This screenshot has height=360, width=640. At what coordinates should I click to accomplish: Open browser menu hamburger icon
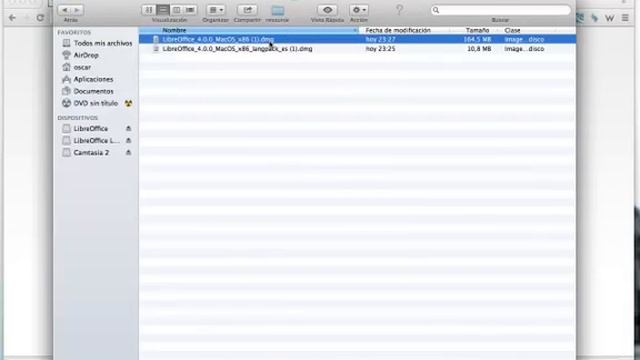click(x=625, y=18)
